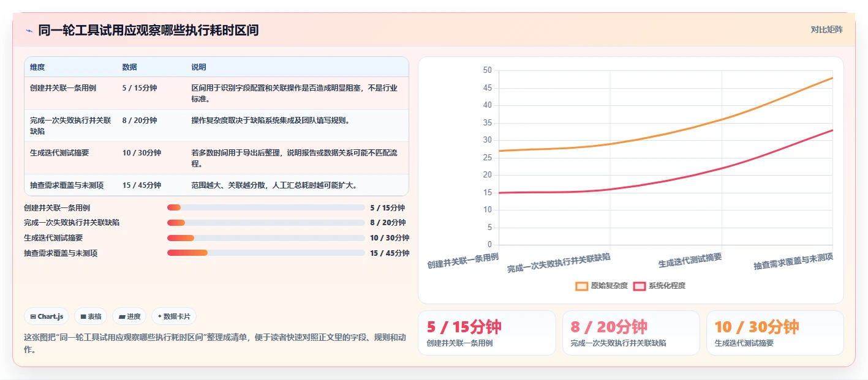Click the 生成迭代测试摘要 progress bar
The height and width of the screenshot is (380, 868).
[266, 238]
